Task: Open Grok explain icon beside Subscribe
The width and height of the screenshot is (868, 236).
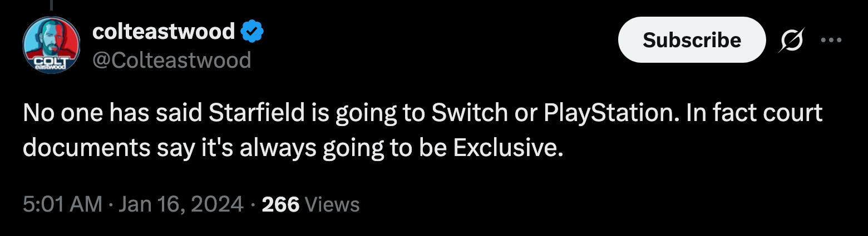Action: point(792,40)
